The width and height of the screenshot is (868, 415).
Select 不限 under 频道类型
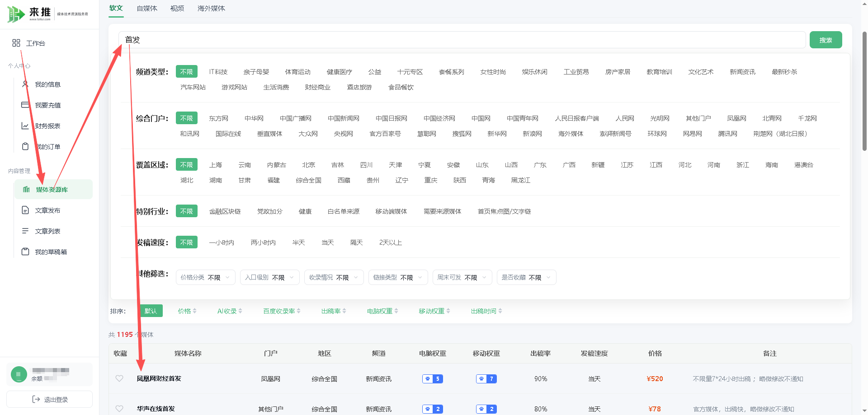tap(187, 72)
